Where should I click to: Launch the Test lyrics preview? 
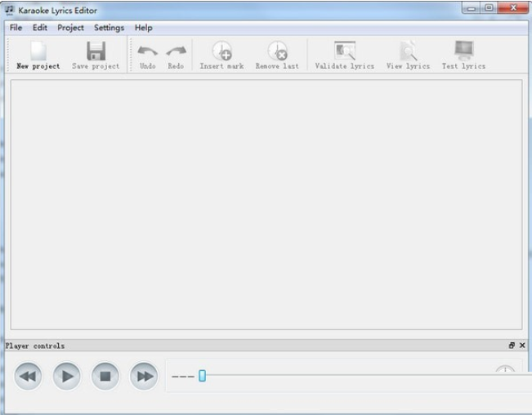(463, 55)
